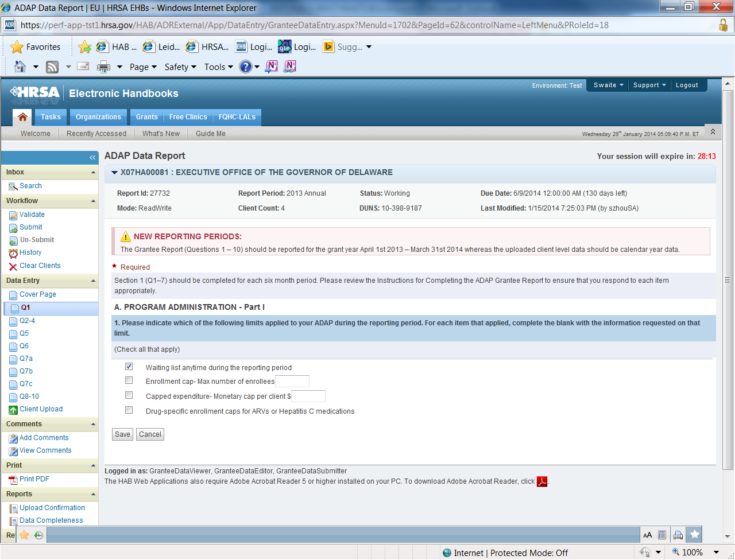Click the Read Mail envelope icon

[x=83, y=67]
